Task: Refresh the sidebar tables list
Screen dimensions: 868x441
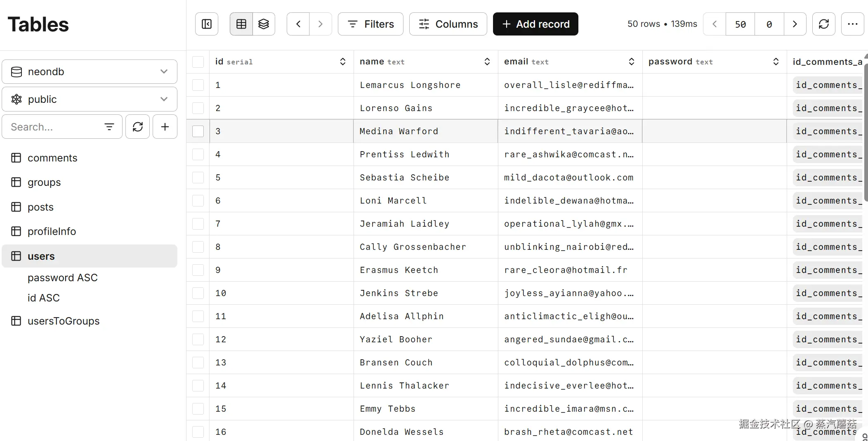Action: pyautogui.click(x=138, y=127)
